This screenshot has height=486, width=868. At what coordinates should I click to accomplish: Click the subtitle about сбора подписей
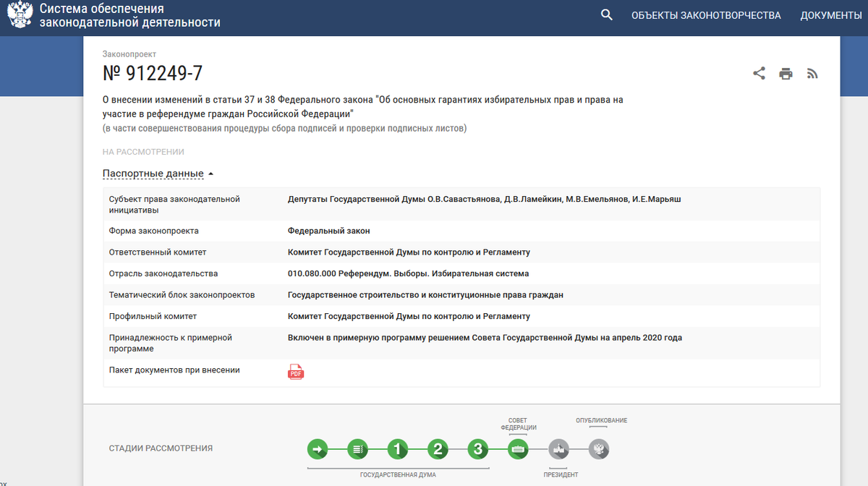point(284,129)
